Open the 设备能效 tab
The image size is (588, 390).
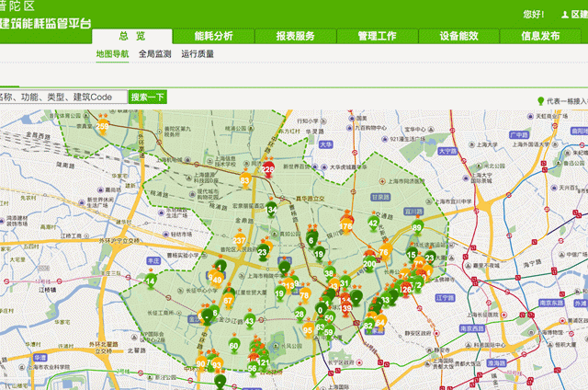pos(458,37)
